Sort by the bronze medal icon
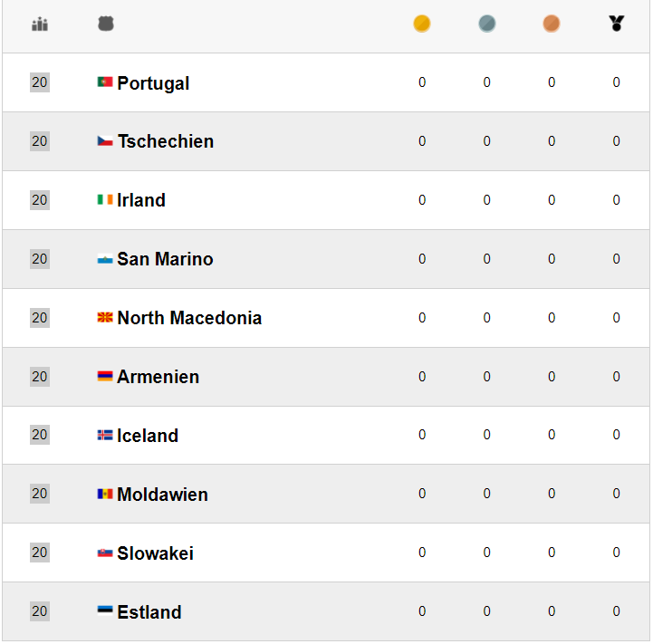Screen dimensions: 653x644 pos(552,24)
